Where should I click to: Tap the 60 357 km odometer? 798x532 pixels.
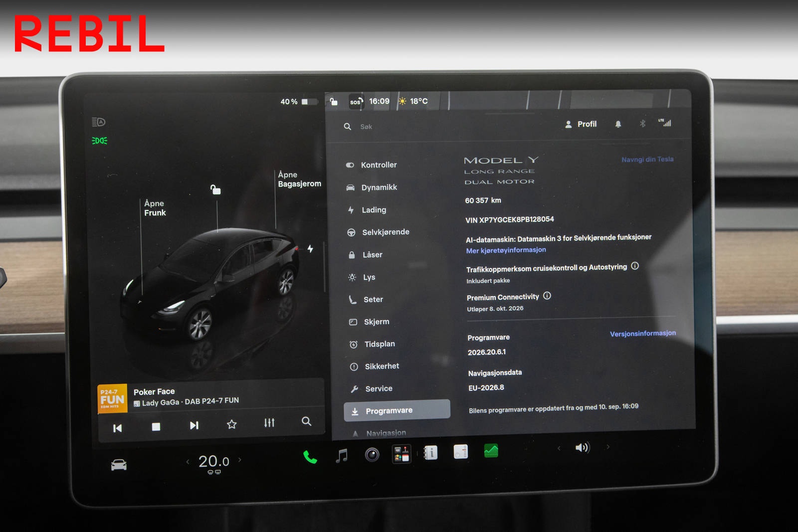[x=483, y=200]
